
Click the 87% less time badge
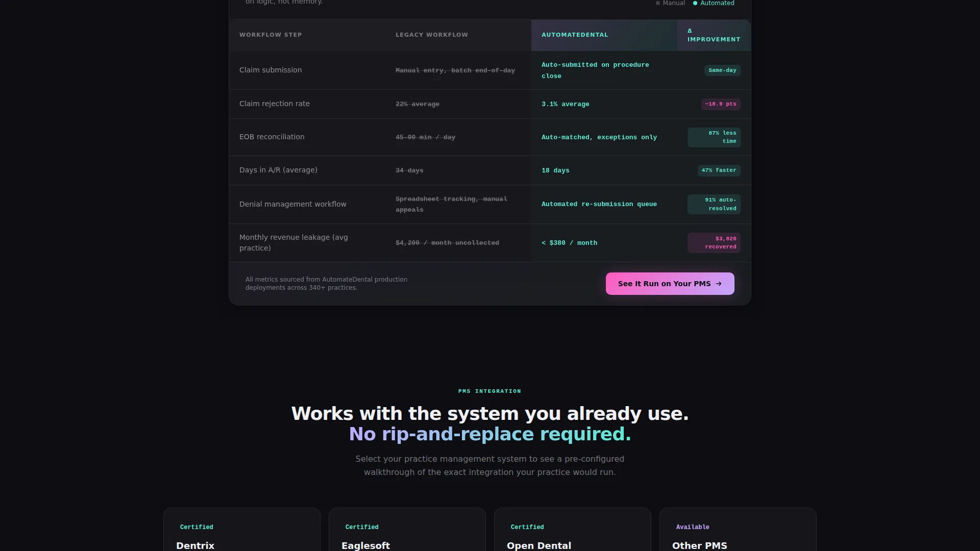714,137
